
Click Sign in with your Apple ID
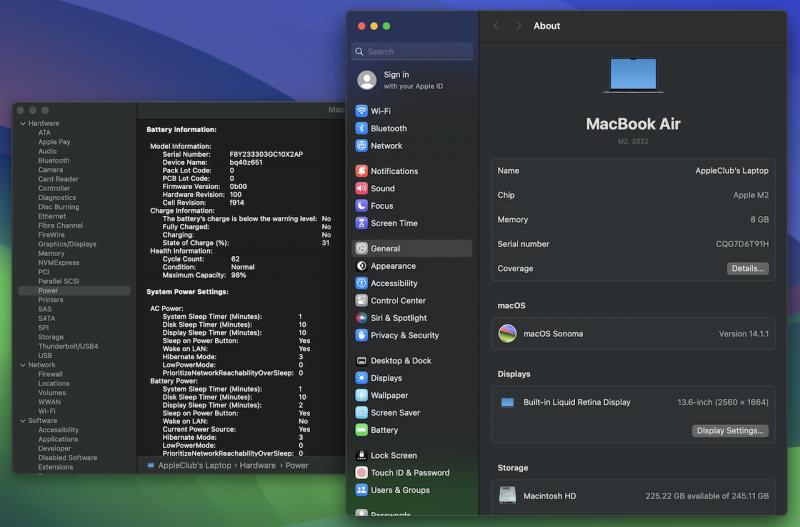pos(413,80)
